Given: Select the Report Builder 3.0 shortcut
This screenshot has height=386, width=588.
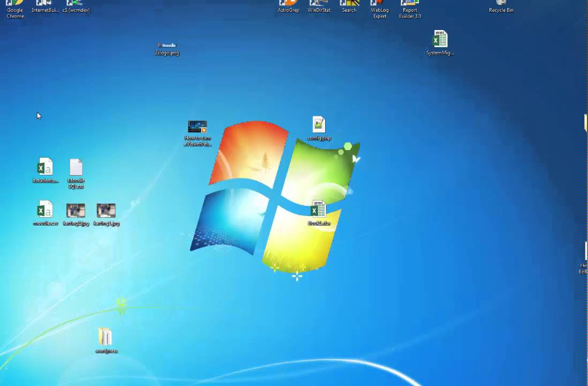Looking at the screenshot, I should 410,9.
